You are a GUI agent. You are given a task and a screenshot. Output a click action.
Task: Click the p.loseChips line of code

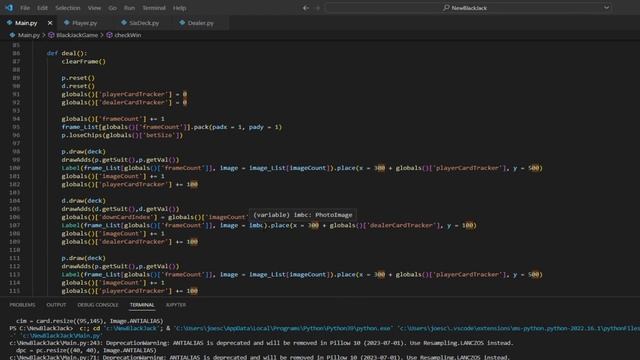[x=122, y=135]
